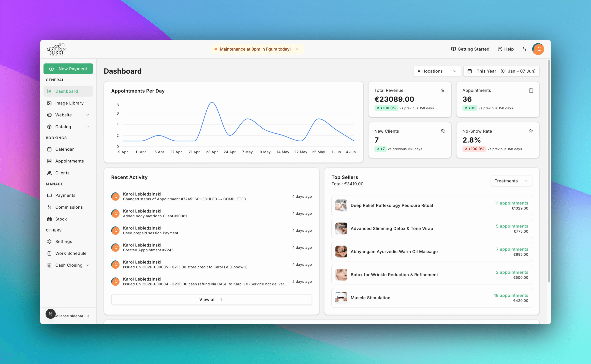The width and height of the screenshot is (591, 364).
Task: Open Settings in the sidebar
Action: (68, 241)
